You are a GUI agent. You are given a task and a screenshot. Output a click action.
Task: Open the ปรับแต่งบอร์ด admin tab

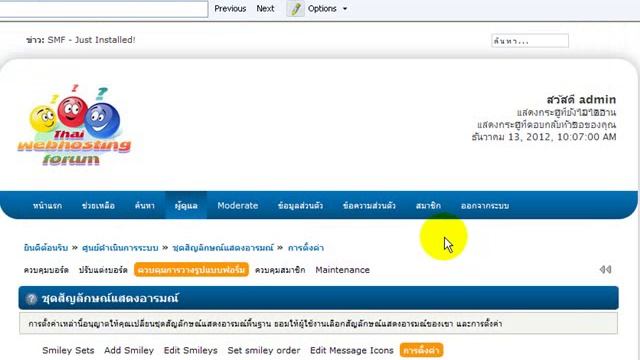pos(103,270)
